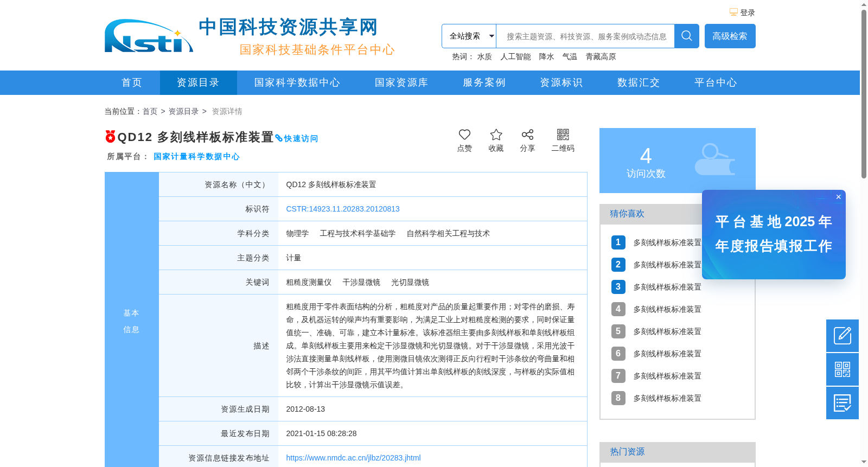Viewport: 868px width, 467px height.
Task: Open the 国家资源库 navigation tab
Action: pyautogui.click(x=401, y=82)
